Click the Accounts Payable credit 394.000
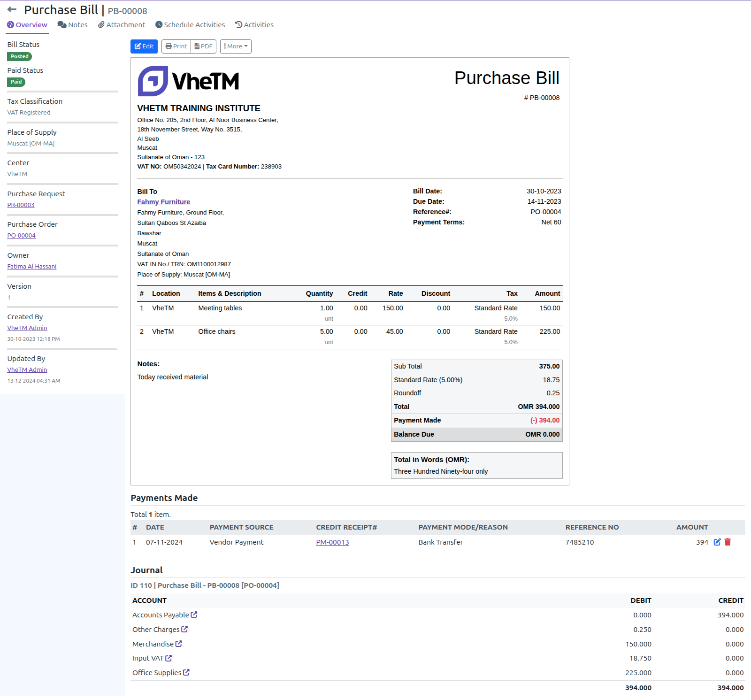Screen dimensions: 751x700 pos(730,615)
